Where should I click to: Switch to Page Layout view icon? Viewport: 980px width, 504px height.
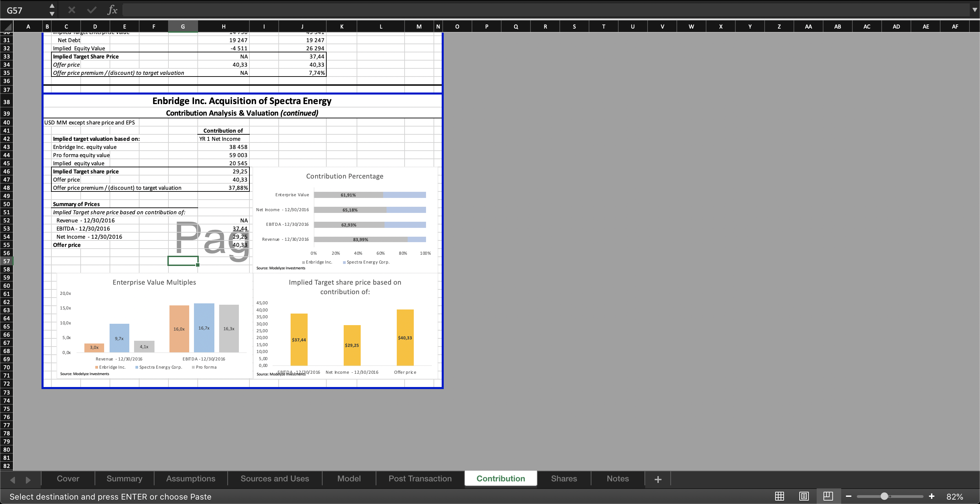click(x=804, y=496)
